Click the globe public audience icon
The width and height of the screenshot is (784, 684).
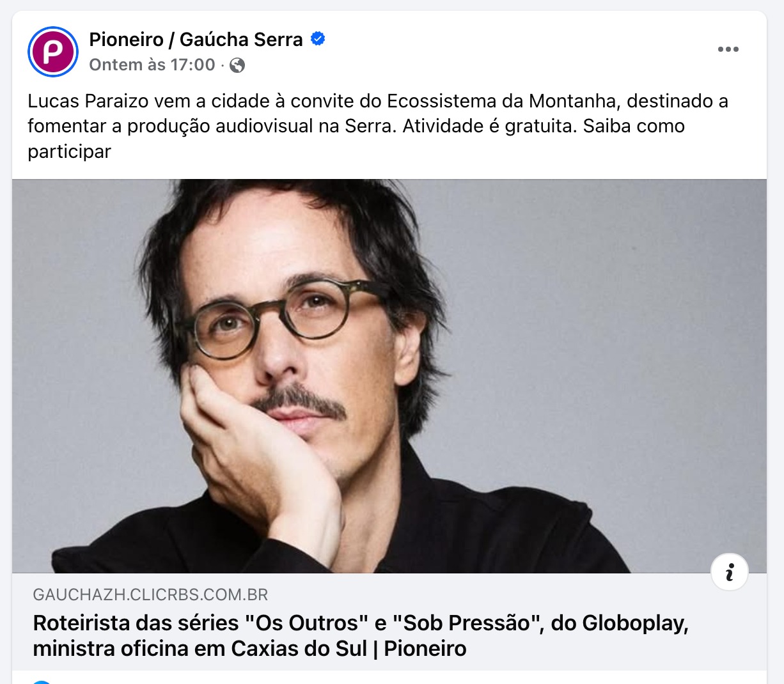coord(237,65)
